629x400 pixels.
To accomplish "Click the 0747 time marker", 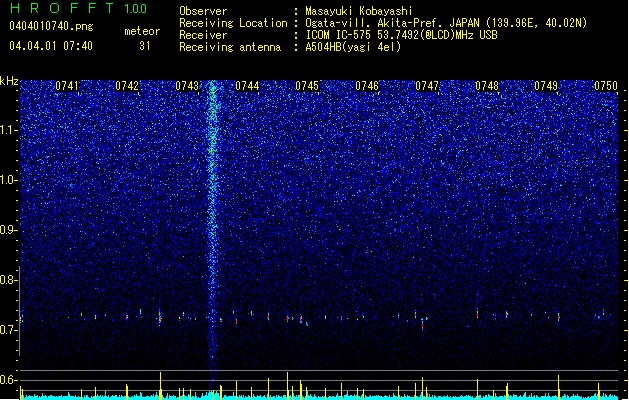I will coord(427,86).
